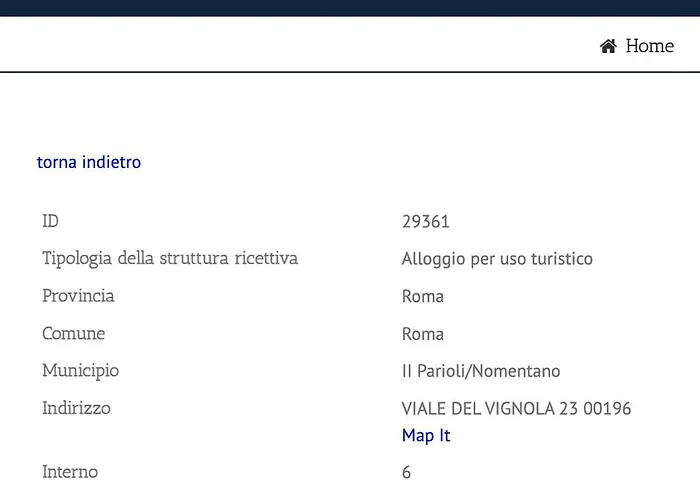Click the Provincia label
Screen dimensions: 700x500
point(78,296)
